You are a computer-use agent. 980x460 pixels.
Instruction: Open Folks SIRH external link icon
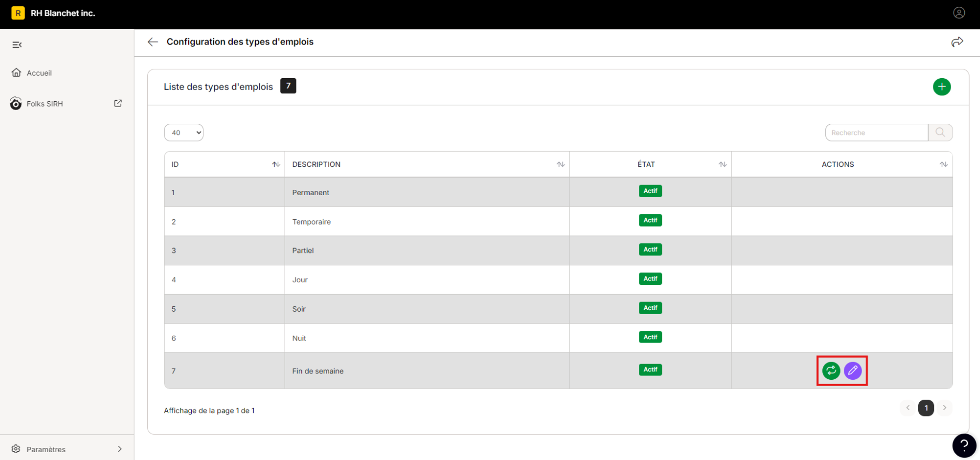tap(118, 103)
